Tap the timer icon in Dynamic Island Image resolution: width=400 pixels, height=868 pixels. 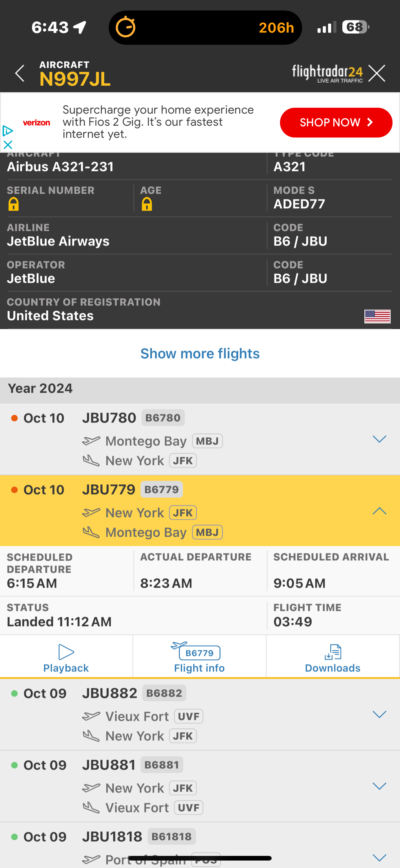(x=125, y=27)
